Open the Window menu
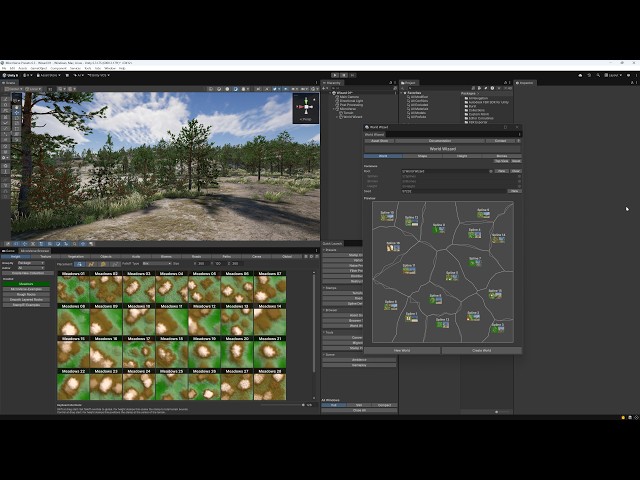The width and height of the screenshot is (640, 480). click(110, 68)
